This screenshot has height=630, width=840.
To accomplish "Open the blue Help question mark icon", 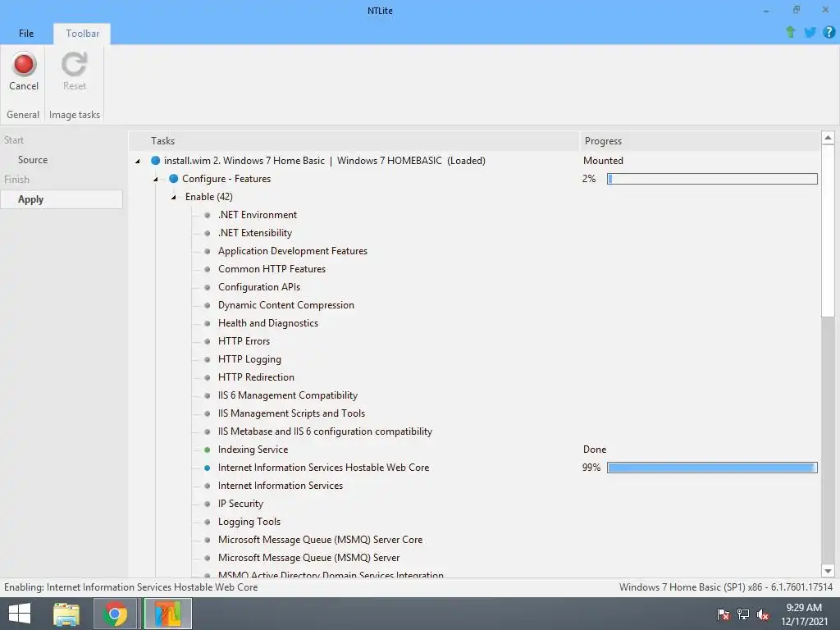I will tap(829, 32).
